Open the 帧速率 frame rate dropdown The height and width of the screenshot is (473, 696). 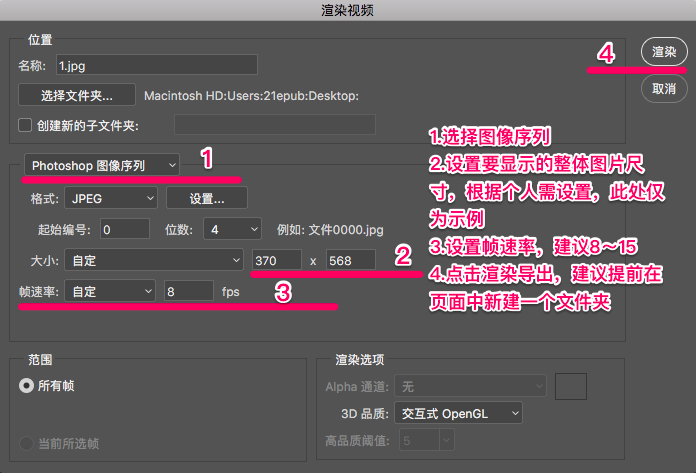(110, 291)
